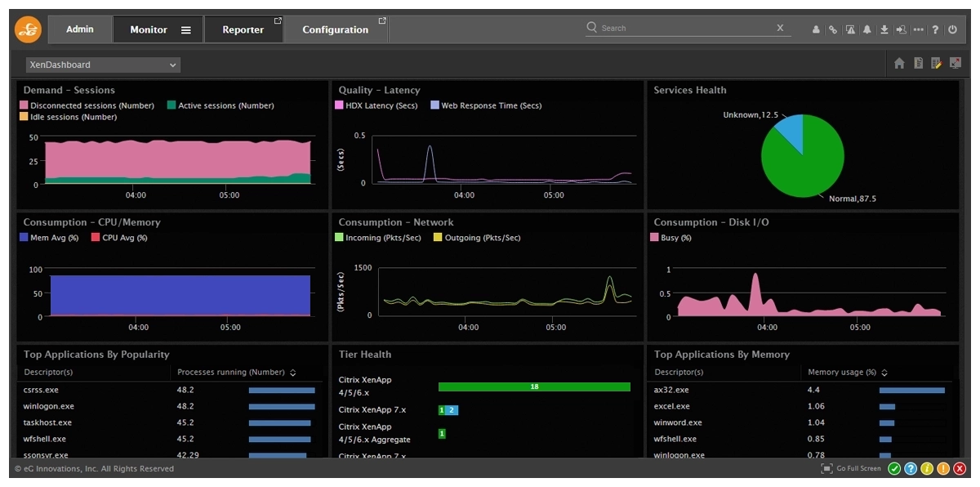Click the monitor expand arrows icon
980x487 pixels.
[x=955, y=64]
